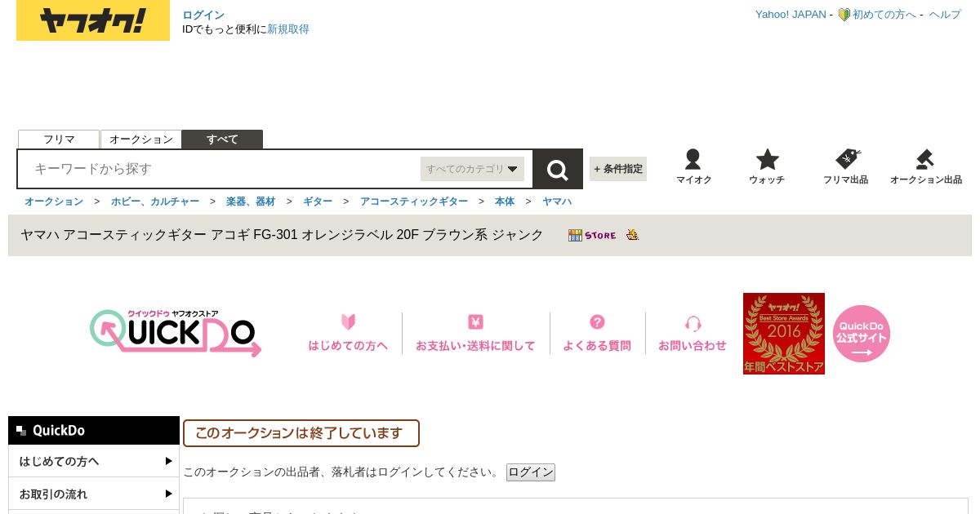Viewport: 980px width, 514px height.
Task: Visit QuickDo 公式サイト pink circle button
Action: [862, 334]
